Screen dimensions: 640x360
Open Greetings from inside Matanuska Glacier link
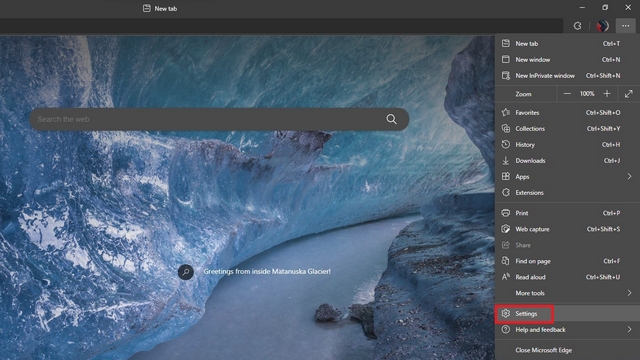(267, 271)
